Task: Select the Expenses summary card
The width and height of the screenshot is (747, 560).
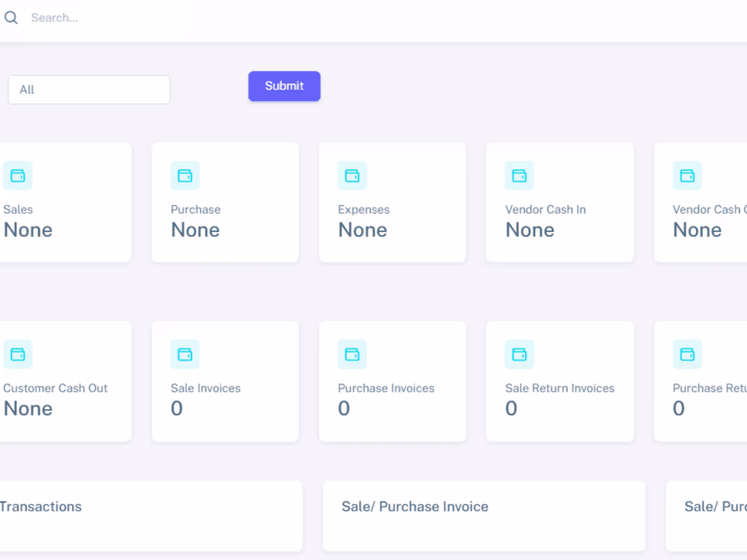Action: tap(392, 202)
